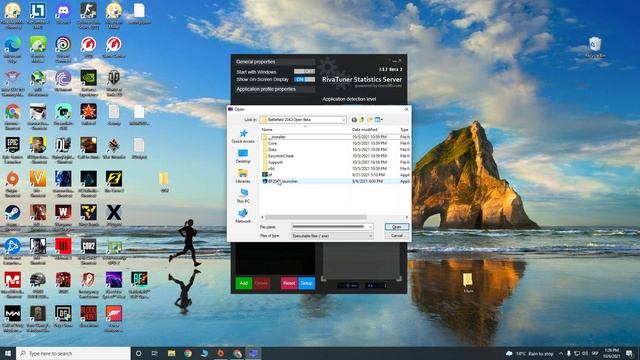The image size is (640, 360).
Task: Click in the File name input field
Action: click(329, 227)
